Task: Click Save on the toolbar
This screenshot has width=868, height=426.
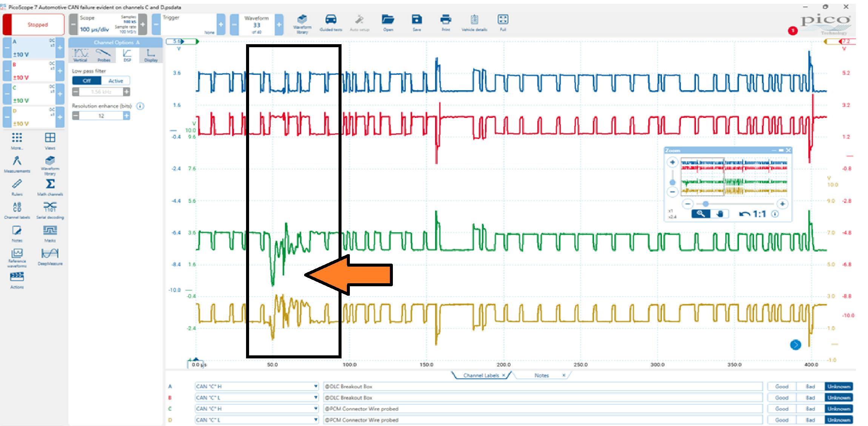Action: click(x=416, y=23)
